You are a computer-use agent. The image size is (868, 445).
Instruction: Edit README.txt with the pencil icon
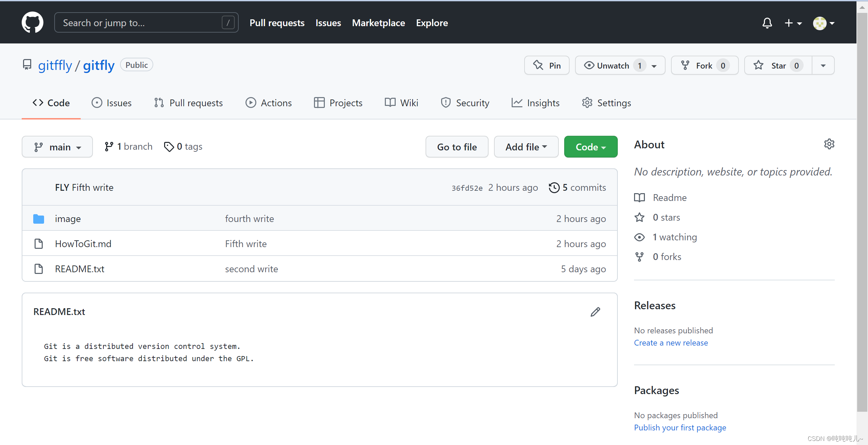coord(595,312)
